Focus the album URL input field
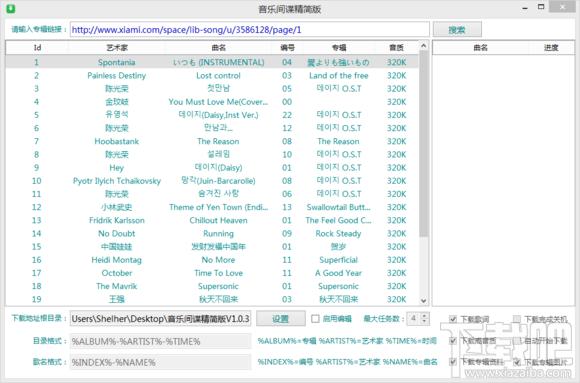 [250, 30]
